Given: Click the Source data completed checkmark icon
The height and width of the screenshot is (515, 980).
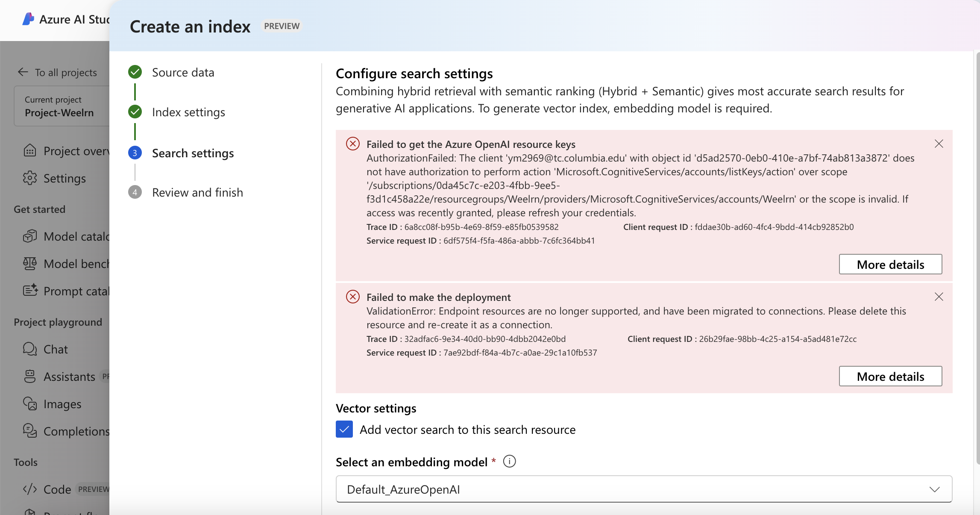Looking at the screenshot, I should click(135, 72).
